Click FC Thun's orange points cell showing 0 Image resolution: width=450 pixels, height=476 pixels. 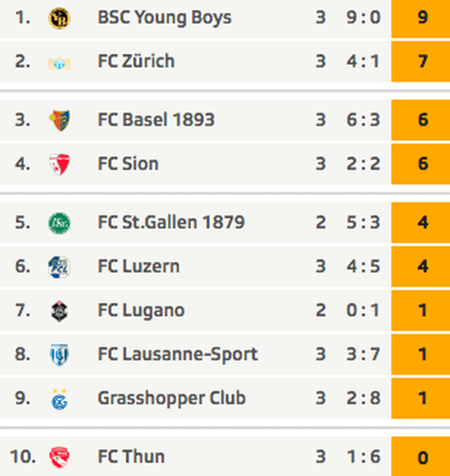pyautogui.click(x=421, y=456)
